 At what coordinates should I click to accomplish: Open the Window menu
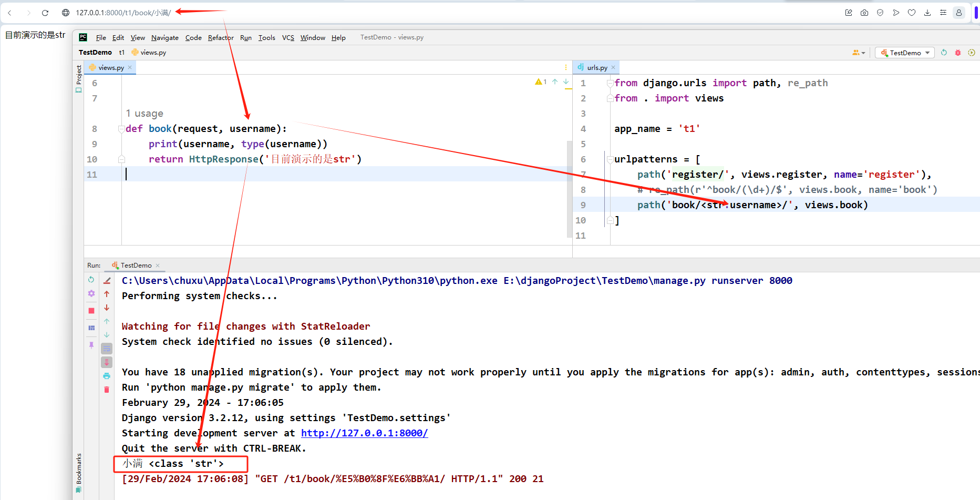[313, 37]
